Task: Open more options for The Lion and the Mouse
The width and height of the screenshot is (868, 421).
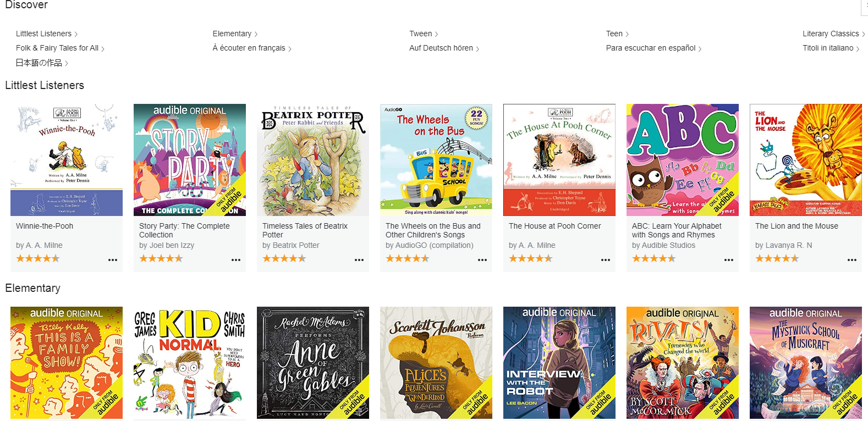Action: (x=852, y=260)
